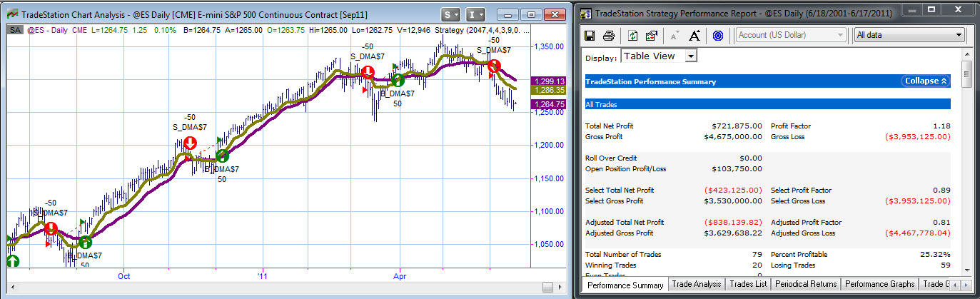Click the Apr label on chart time axis
Screen dimensions: 980x299
[x=398, y=275]
